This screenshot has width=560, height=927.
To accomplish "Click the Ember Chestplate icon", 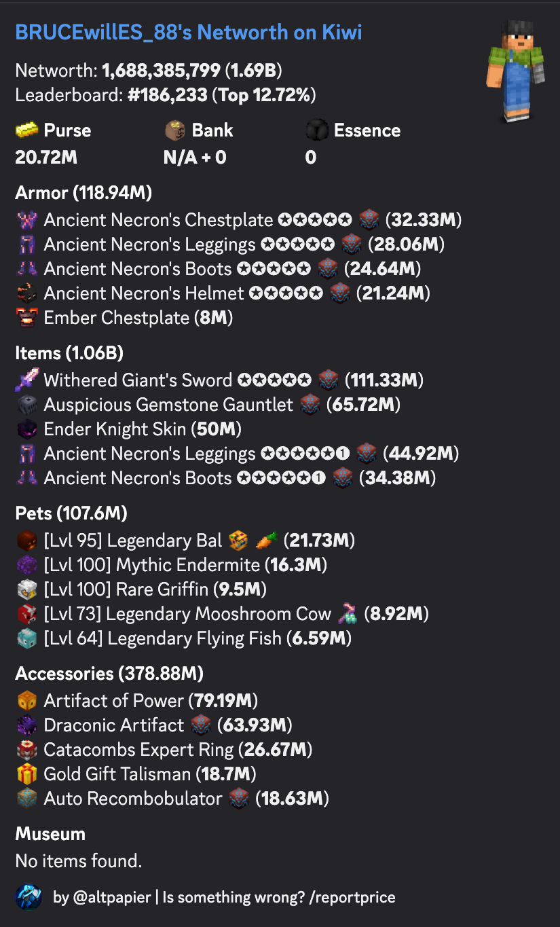I will click(x=26, y=318).
